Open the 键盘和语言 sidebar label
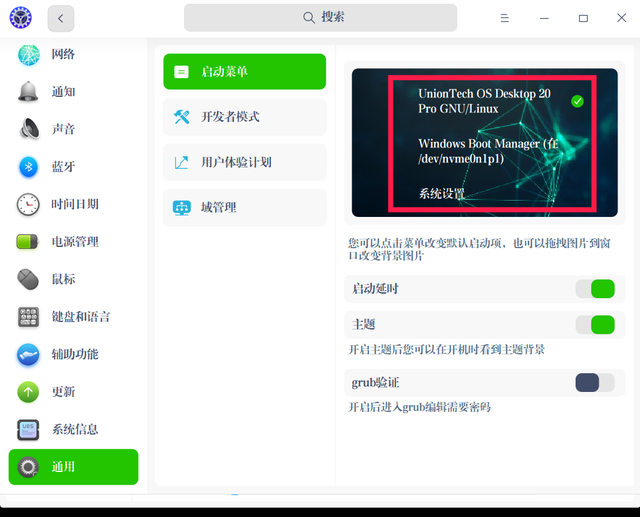This screenshot has width=640, height=517. tap(81, 317)
